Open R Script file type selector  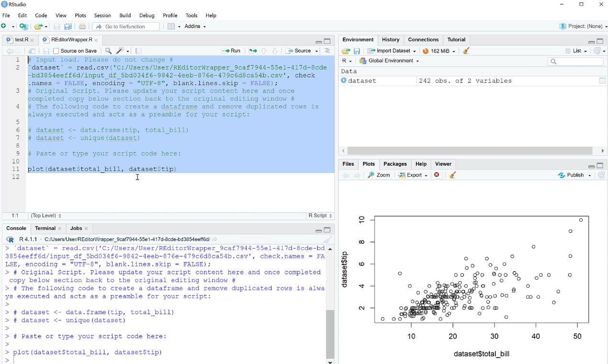click(x=320, y=216)
